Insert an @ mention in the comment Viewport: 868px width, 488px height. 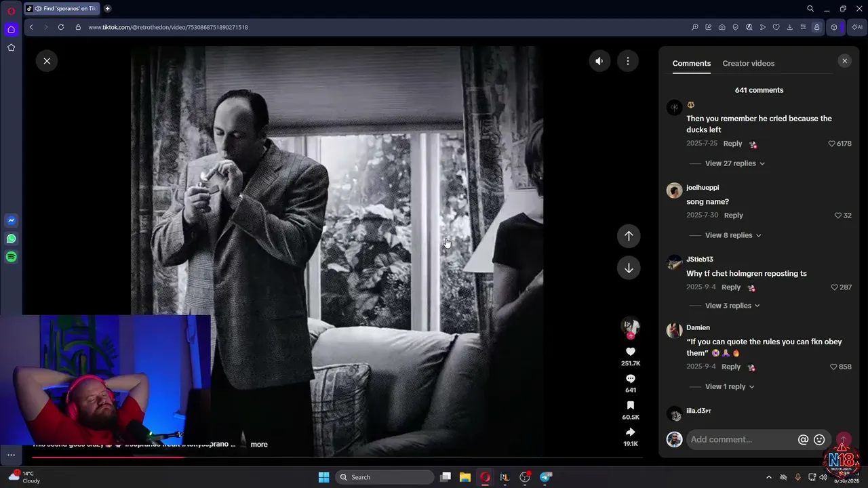click(x=803, y=440)
